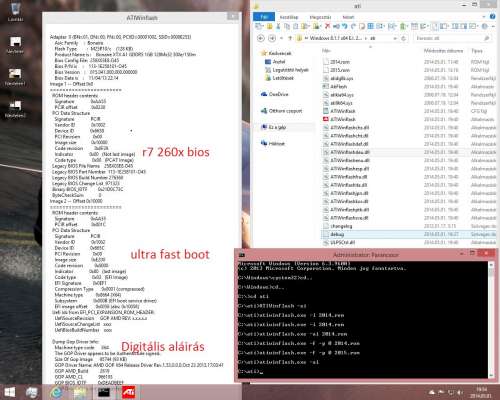500x400 pixels.
Task: Switch to the Megosztás ribbon tab
Action: [320, 17]
